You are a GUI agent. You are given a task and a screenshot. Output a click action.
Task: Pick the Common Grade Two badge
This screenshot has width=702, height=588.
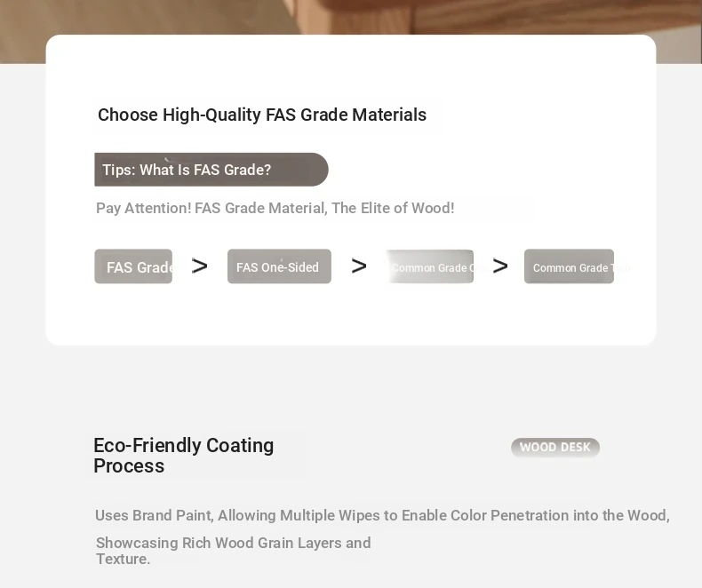(569, 266)
